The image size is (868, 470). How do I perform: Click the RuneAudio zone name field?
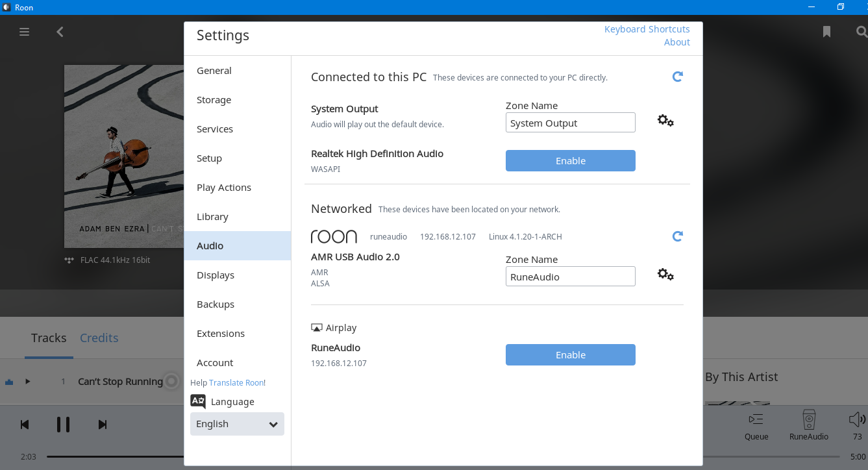(x=571, y=277)
